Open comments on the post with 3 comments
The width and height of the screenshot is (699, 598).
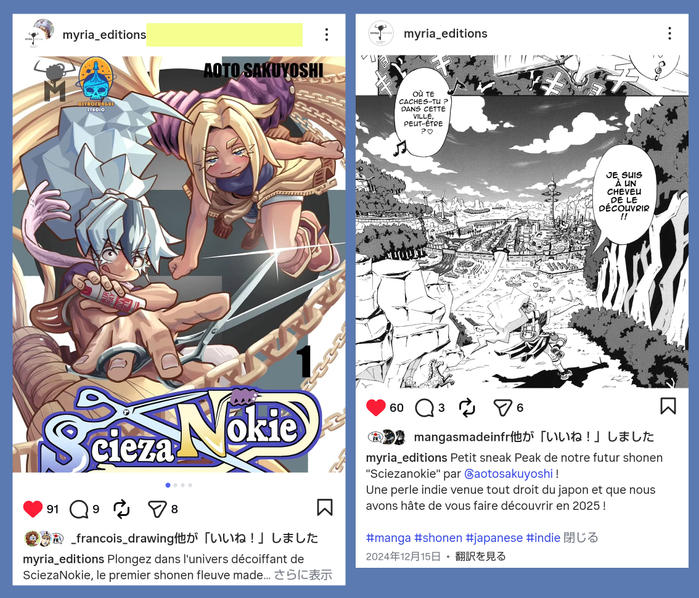424,408
